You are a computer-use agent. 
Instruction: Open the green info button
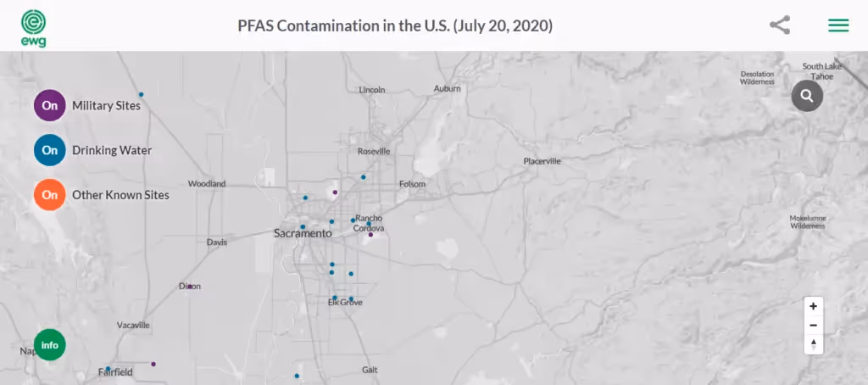(50, 344)
